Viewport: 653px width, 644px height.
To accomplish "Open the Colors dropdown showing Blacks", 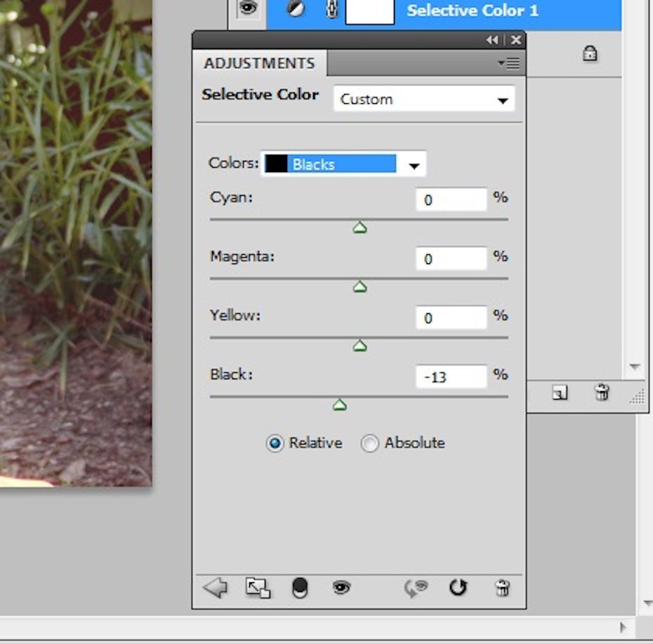I will click(343, 164).
